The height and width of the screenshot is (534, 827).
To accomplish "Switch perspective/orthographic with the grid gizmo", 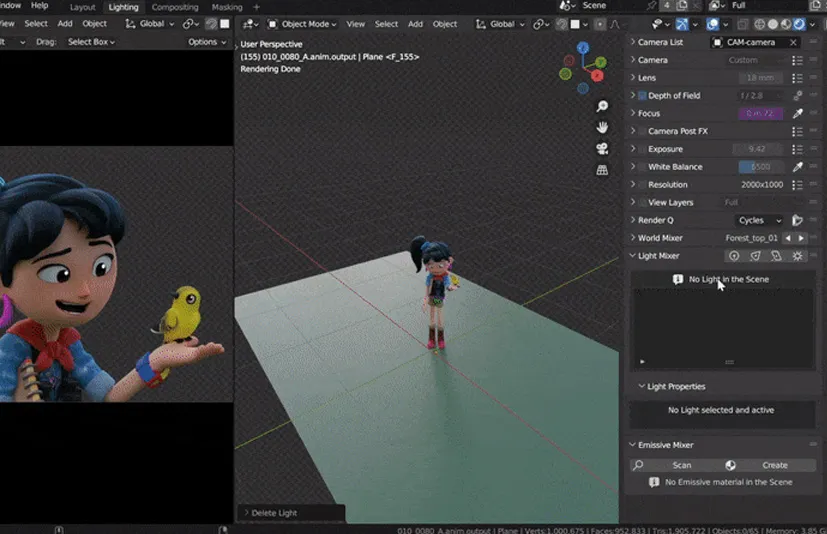I will tap(602, 170).
